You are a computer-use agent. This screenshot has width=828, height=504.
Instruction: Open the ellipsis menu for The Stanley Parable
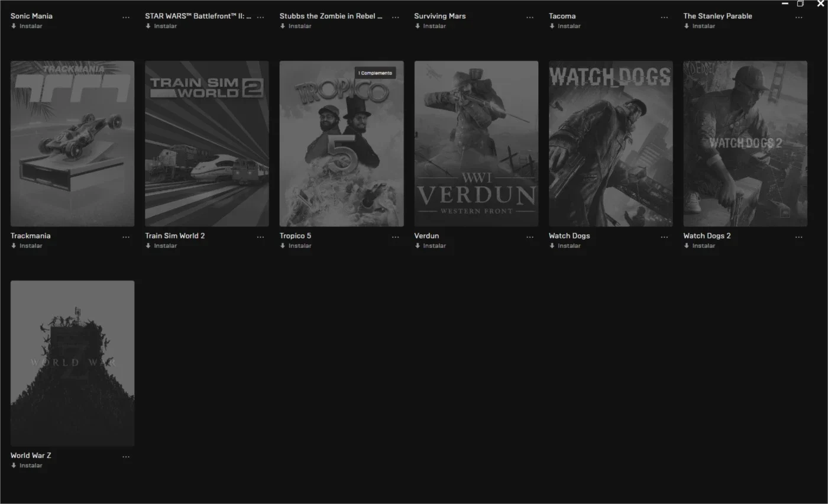[x=798, y=18]
